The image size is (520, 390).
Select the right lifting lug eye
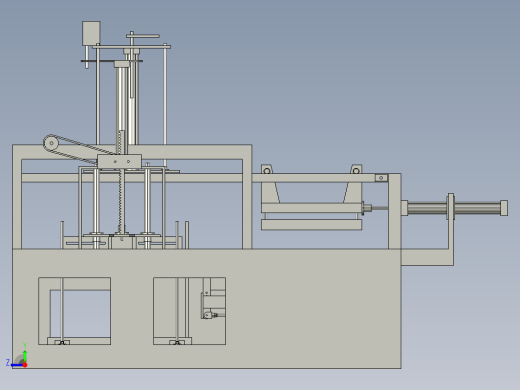356,171
